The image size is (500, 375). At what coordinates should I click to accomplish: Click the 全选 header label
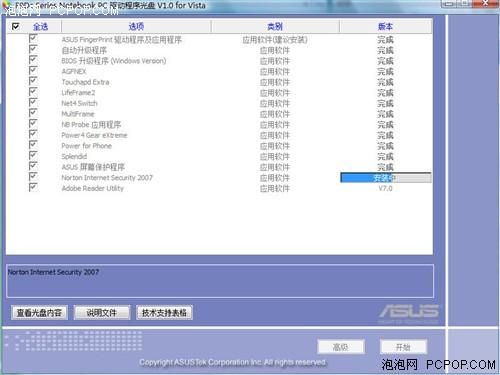point(40,27)
